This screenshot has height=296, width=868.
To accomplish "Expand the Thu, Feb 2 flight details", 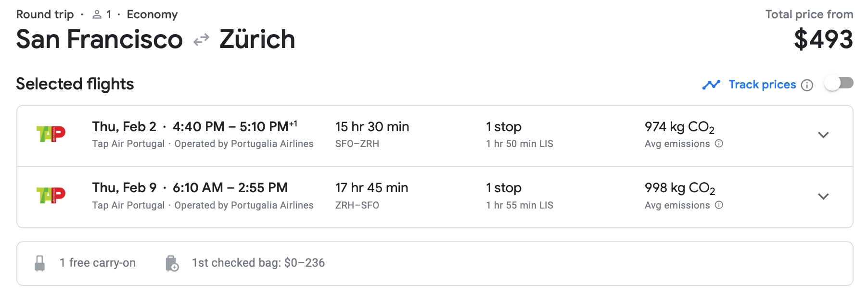I will coord(823,135).
